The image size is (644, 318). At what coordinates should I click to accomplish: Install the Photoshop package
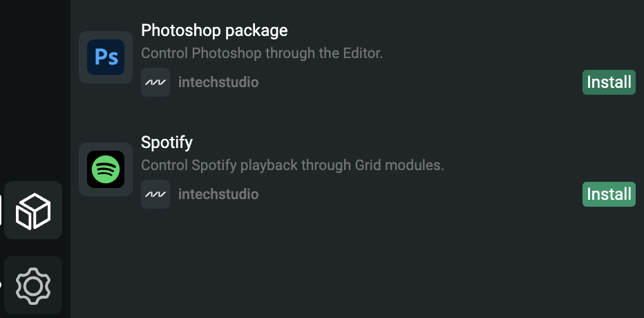(609, 83)
